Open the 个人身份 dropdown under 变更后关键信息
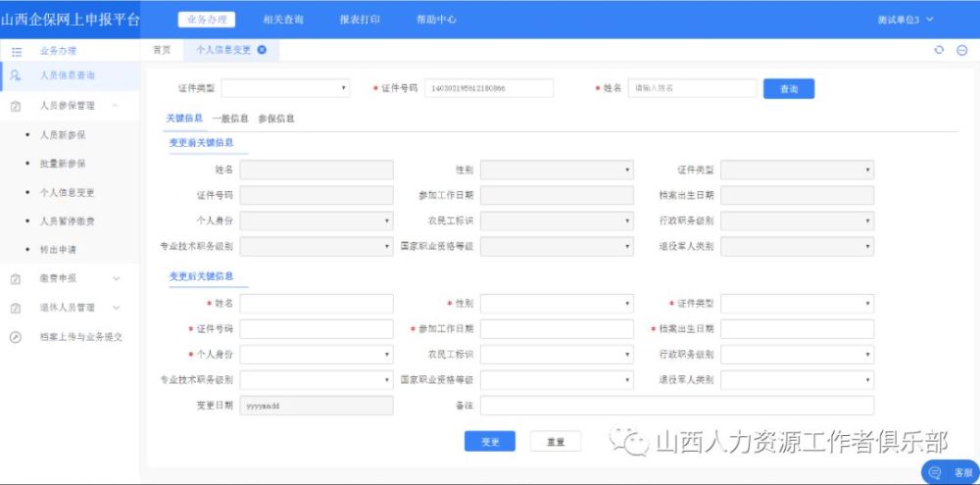 click(x=316, y=355)
